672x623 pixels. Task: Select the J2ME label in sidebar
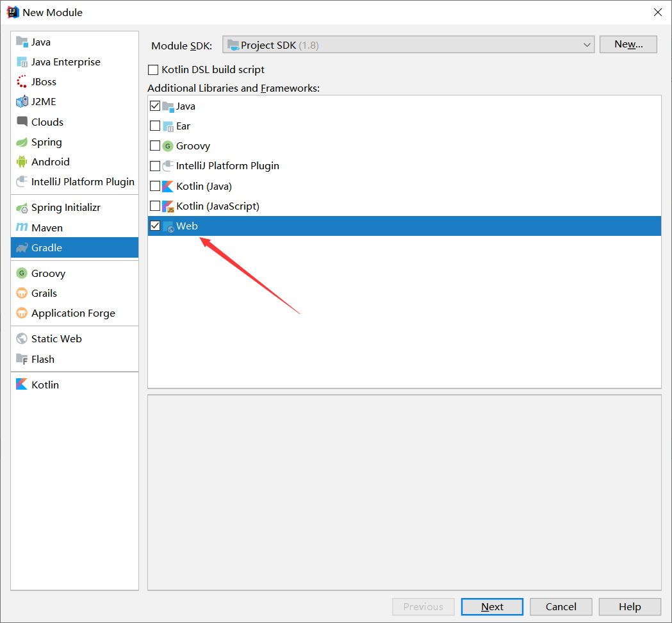pyautogui.click(x=44, y=102)
